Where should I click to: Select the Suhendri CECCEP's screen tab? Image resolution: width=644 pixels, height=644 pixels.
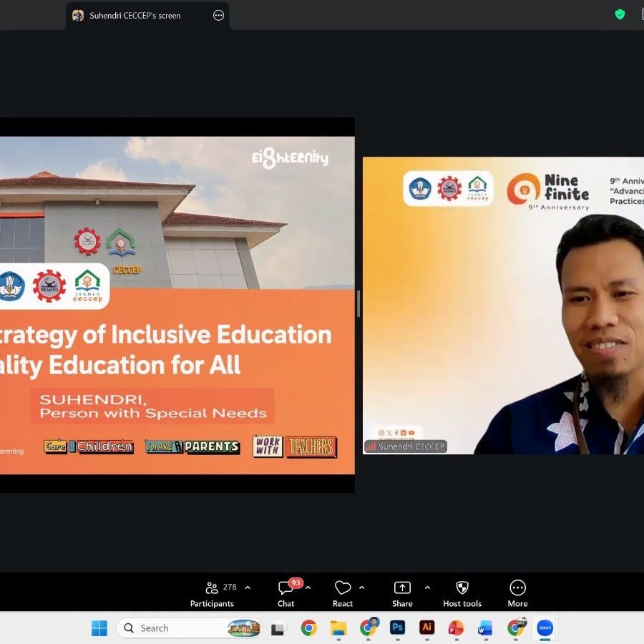[147, 16]
